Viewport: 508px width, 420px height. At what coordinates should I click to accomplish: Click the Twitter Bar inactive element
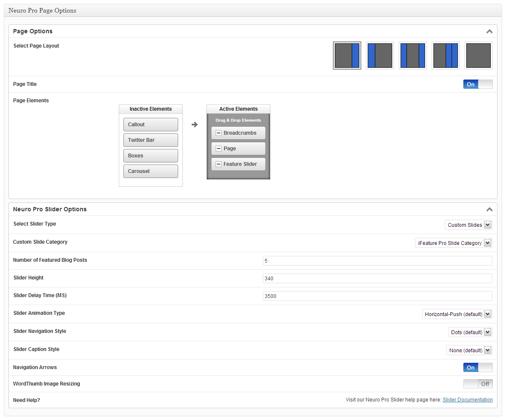[151, 140]
